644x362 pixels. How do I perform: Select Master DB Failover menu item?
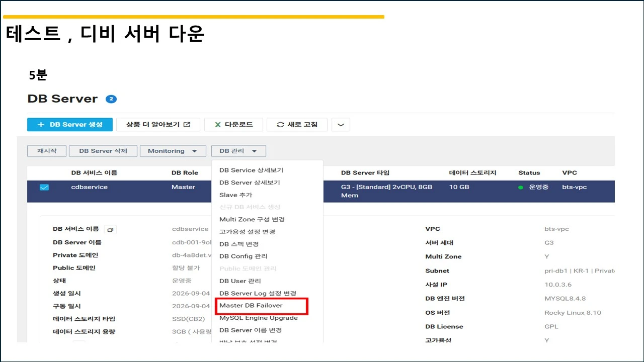point(251,306)
